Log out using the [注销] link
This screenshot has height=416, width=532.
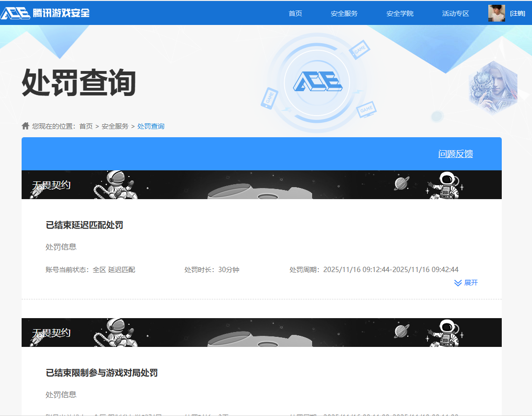(x=517, y=13)
